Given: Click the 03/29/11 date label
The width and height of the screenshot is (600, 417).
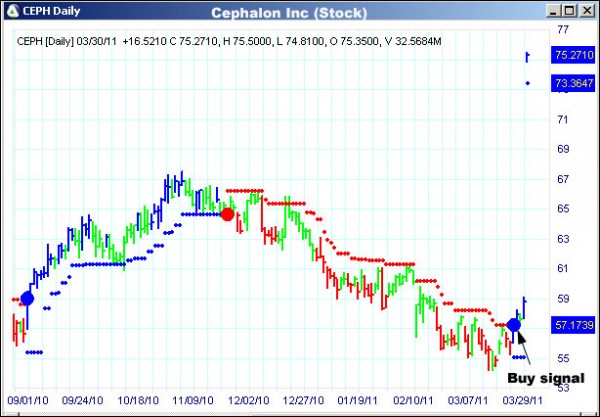Looking at the screenshot, I should (522, 401).
